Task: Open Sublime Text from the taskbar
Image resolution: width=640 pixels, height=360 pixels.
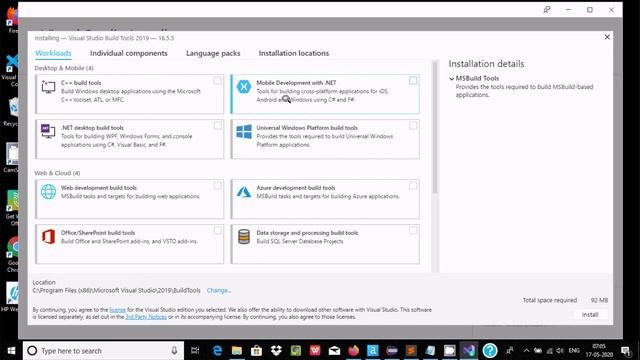Action: coord(411,351)
